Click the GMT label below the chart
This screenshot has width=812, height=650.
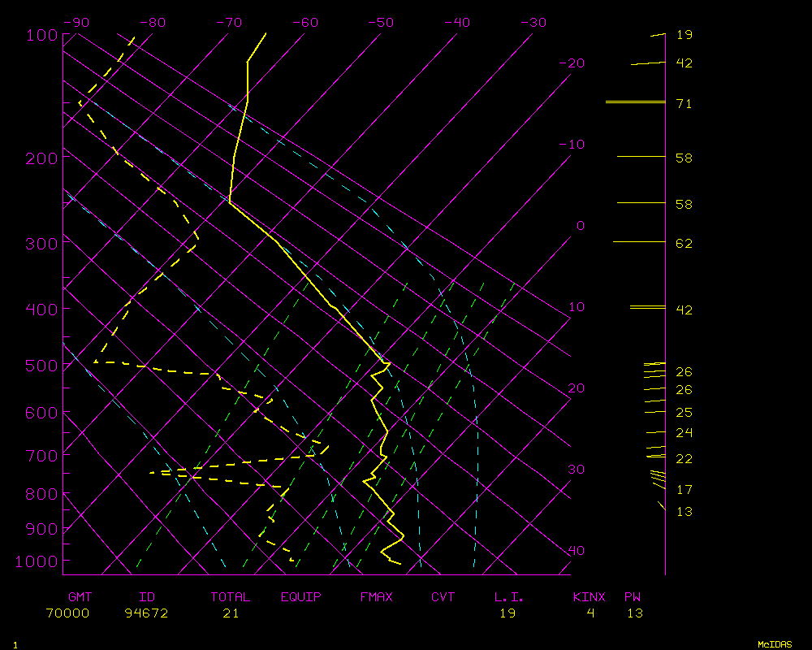pyautogui.click(x=80, y=597)
